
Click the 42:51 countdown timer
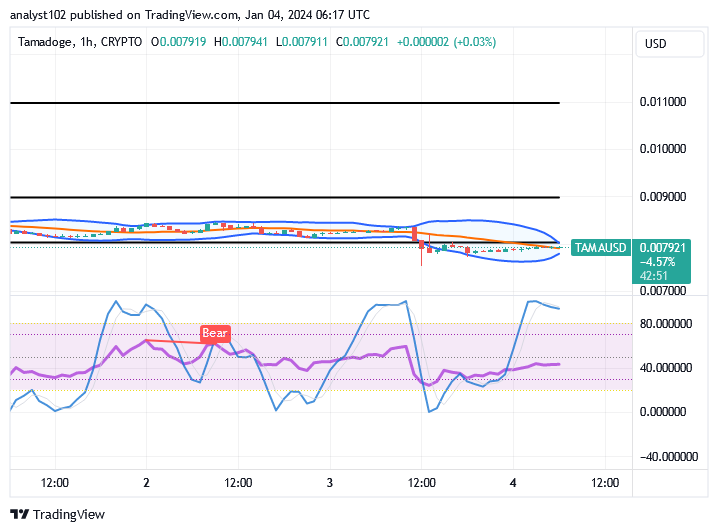tap(653, 276)
